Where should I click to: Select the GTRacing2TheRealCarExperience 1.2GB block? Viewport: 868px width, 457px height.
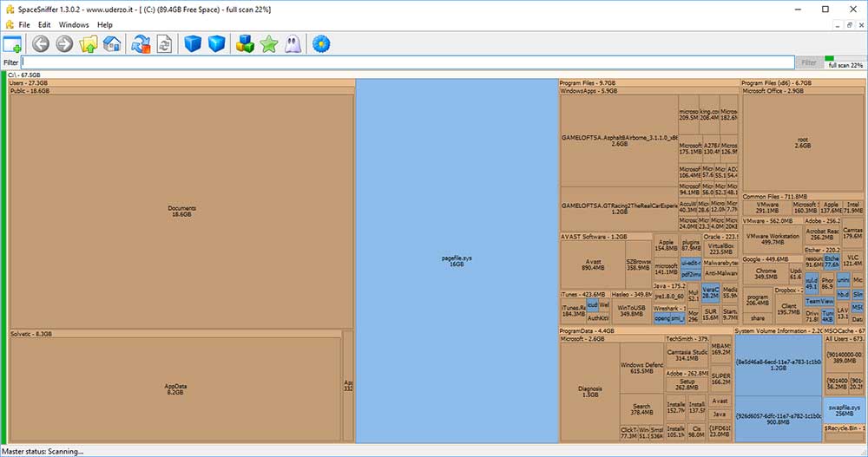[619, 209]
